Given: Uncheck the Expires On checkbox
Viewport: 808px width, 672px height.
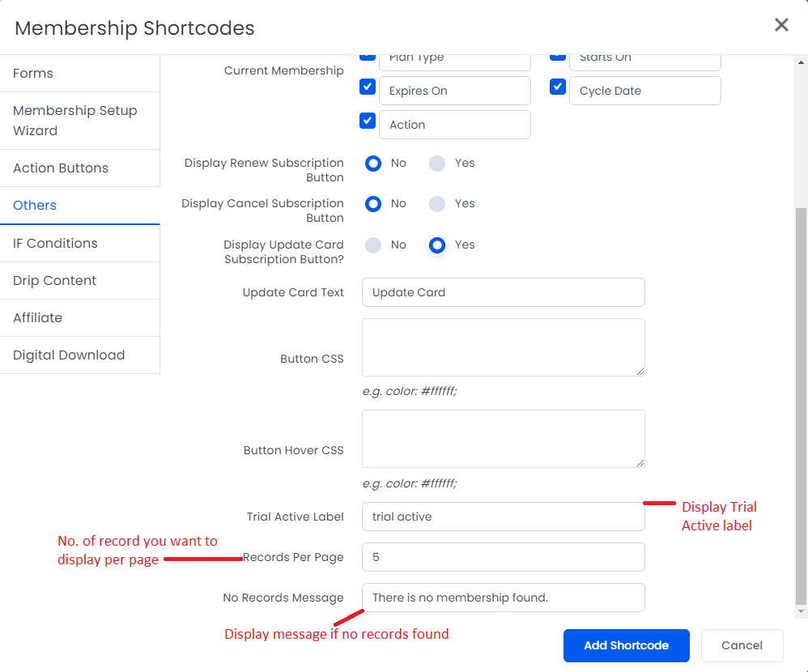Looking at the screenshot, I should 368,87.
